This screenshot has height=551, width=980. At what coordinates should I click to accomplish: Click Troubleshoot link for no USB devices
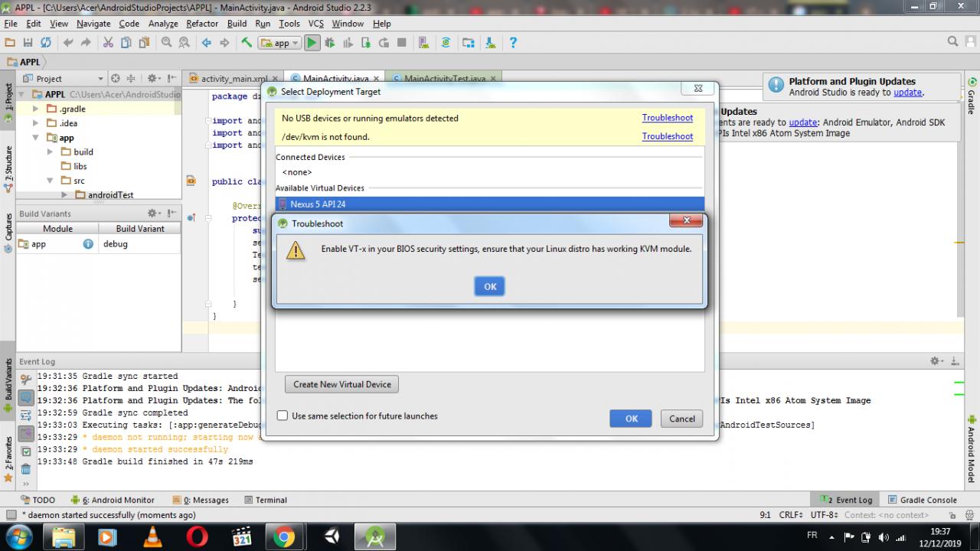(x=668, y=118)
